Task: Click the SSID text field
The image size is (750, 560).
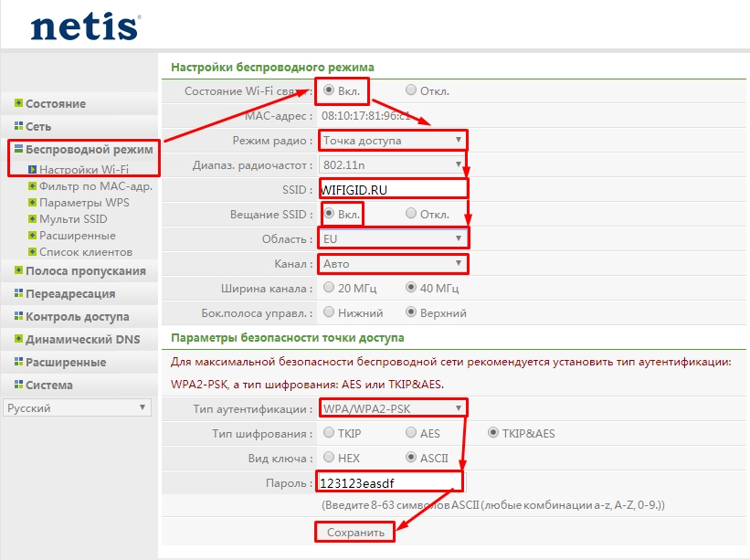Action: (393, 189)
